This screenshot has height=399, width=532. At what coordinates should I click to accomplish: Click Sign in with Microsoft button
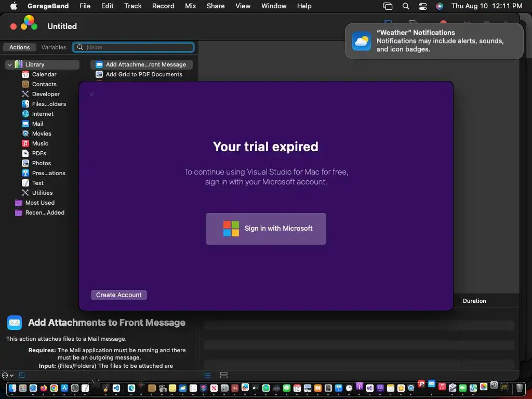[x=265, y=229]
